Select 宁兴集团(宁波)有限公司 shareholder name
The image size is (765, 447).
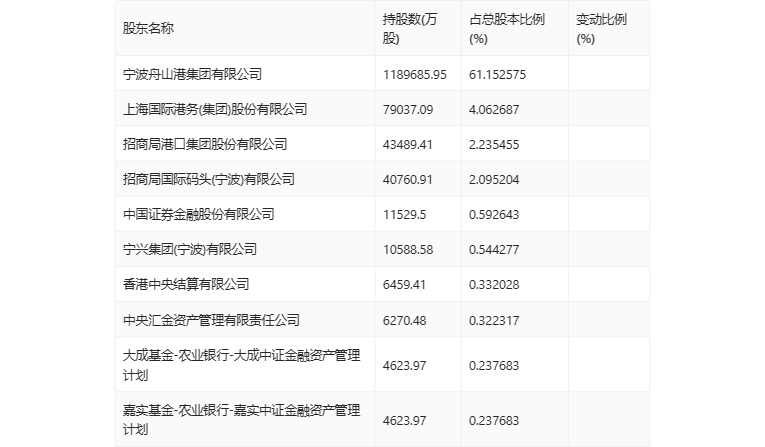(x=190, y=249)
